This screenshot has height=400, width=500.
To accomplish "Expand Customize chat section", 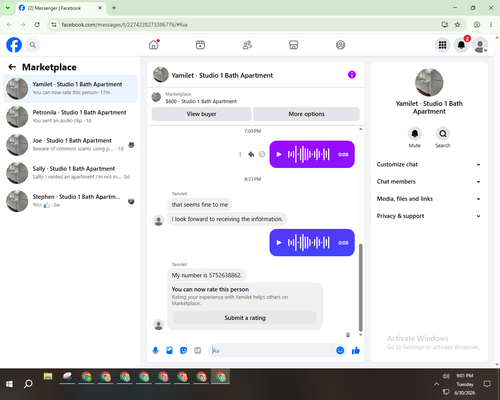I will (429, 164).
